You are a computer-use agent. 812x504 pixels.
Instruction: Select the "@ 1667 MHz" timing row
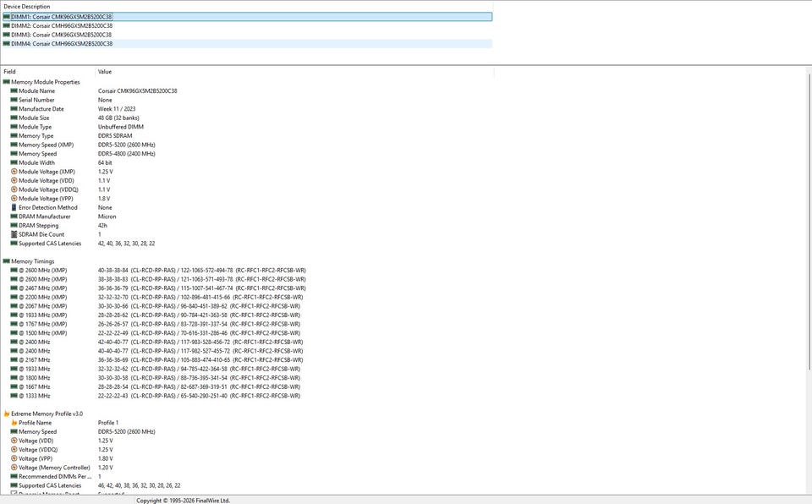pyautogui.click(x=248, y=387)
